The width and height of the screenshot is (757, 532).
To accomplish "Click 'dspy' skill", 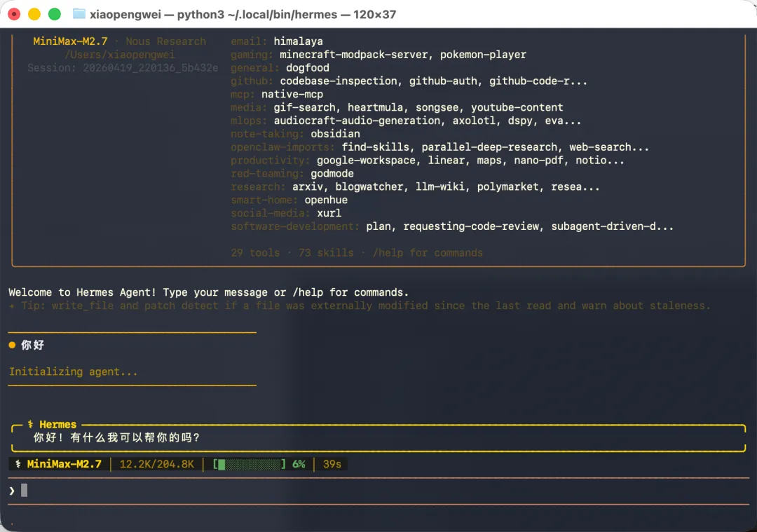I will (520, 121).
